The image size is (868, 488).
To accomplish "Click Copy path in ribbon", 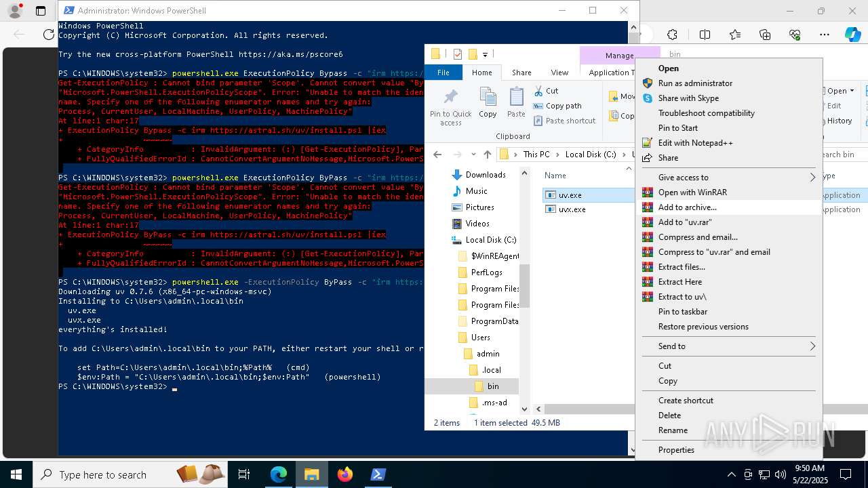I will [557, 106].
